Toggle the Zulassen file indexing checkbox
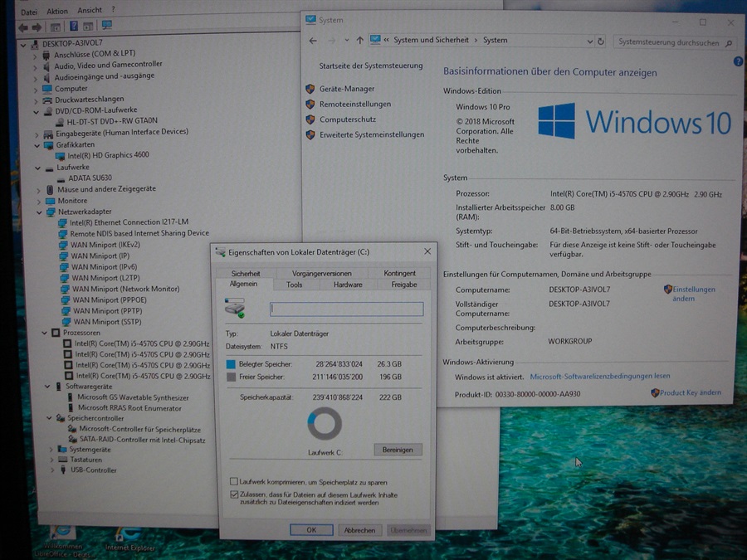The image size is (747, 560). click(234, 494)
